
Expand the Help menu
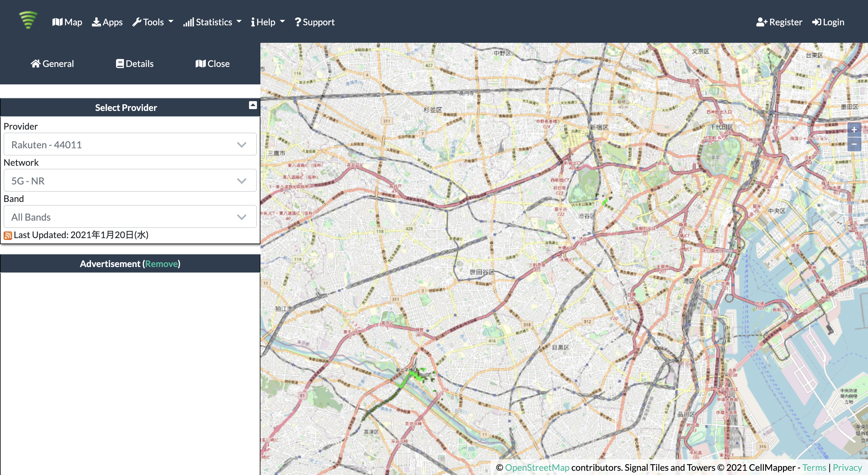(x=268, y=22)
